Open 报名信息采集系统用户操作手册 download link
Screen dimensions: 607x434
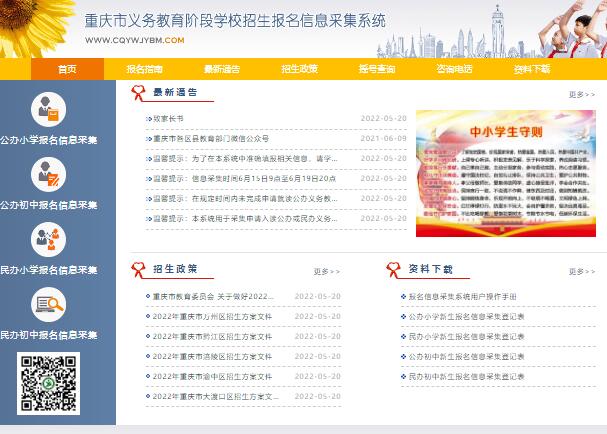click(463, 297)
